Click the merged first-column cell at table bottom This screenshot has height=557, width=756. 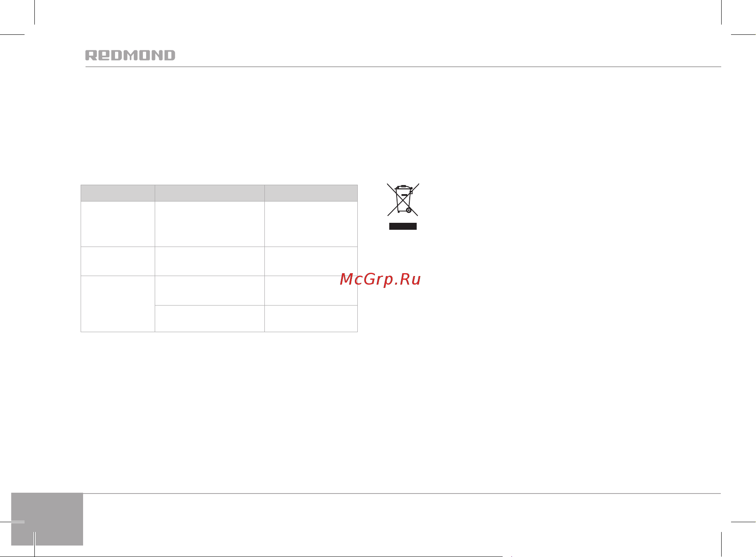[118, 304]
